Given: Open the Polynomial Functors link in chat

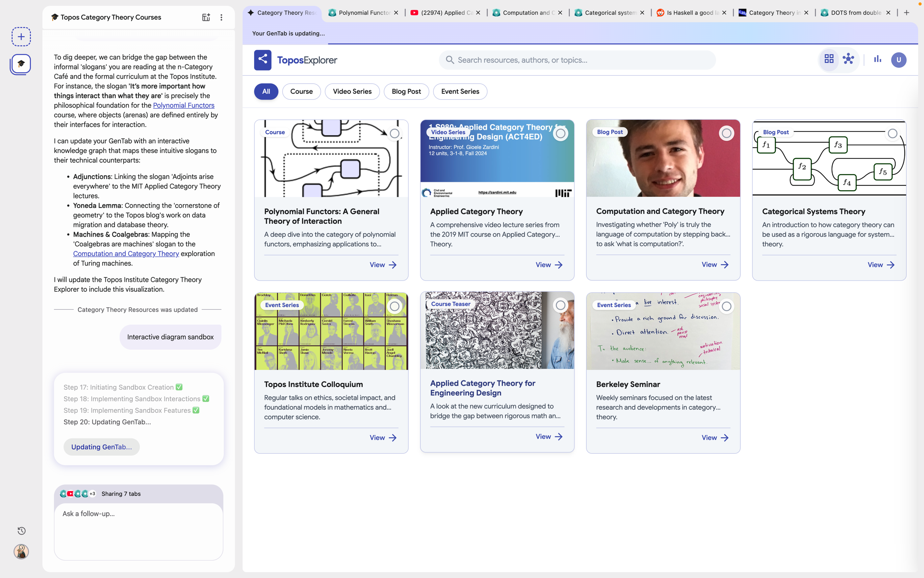Looking at the screenshot, I should click(184, 105).
